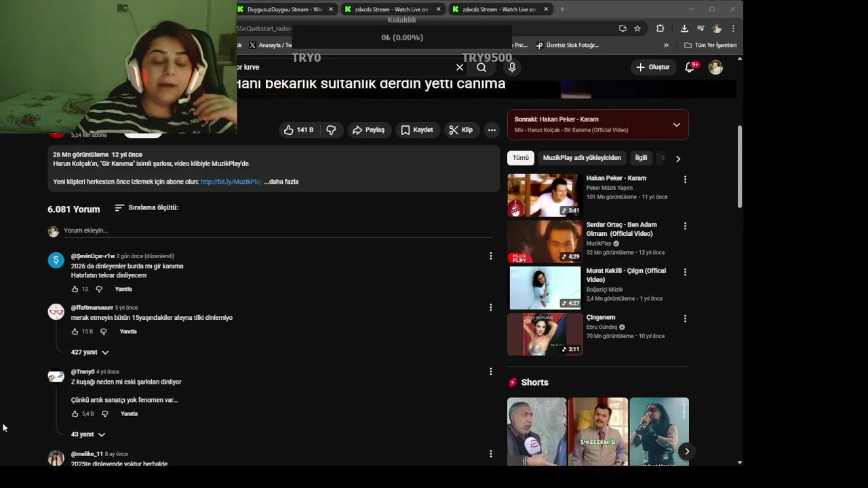The height and width of the screenshot is (488, 868).
Task: Open Serdar Ortaç - Ben Adam Olmam title
Action: 621,229
